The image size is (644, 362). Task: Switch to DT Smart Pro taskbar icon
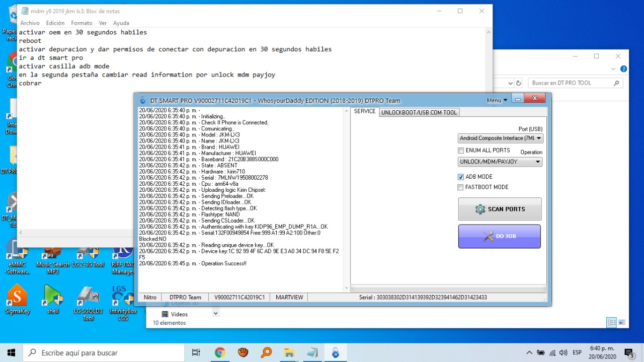335,352
